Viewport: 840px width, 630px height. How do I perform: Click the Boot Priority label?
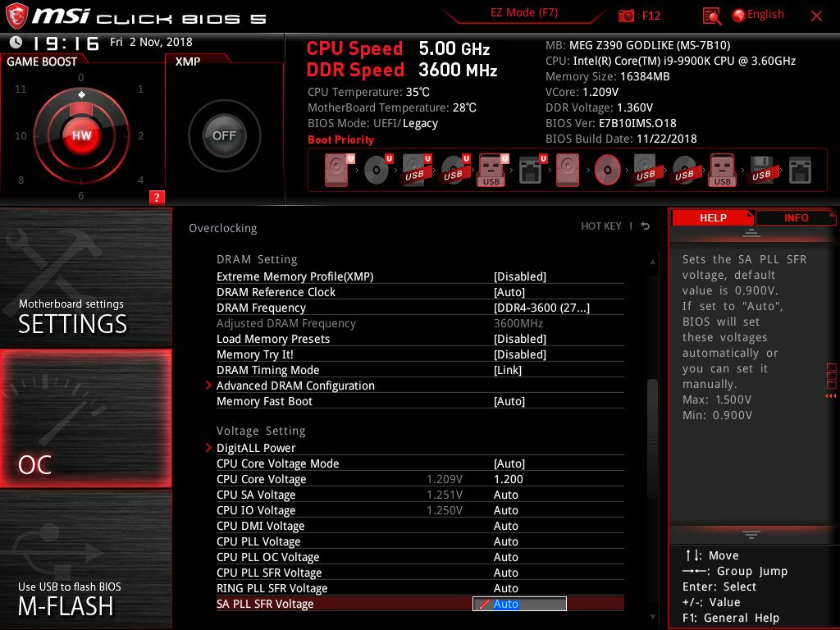(x=340, y=139)
